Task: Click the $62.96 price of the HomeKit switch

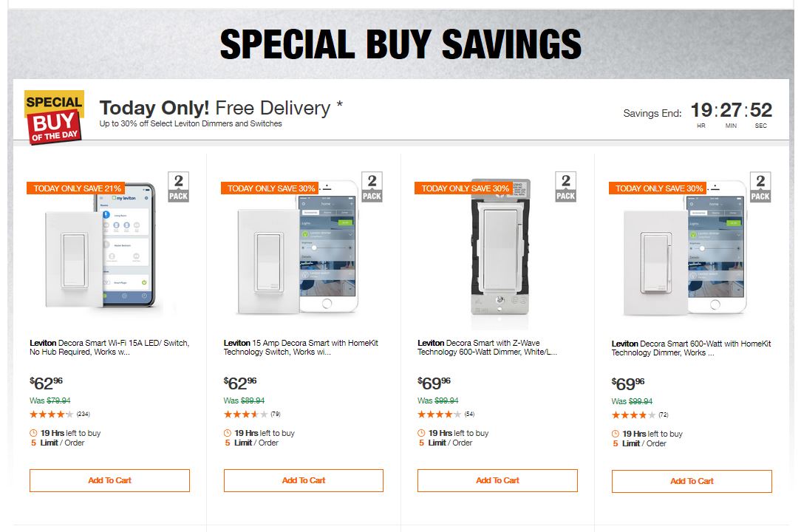Action: pos(240,383)
